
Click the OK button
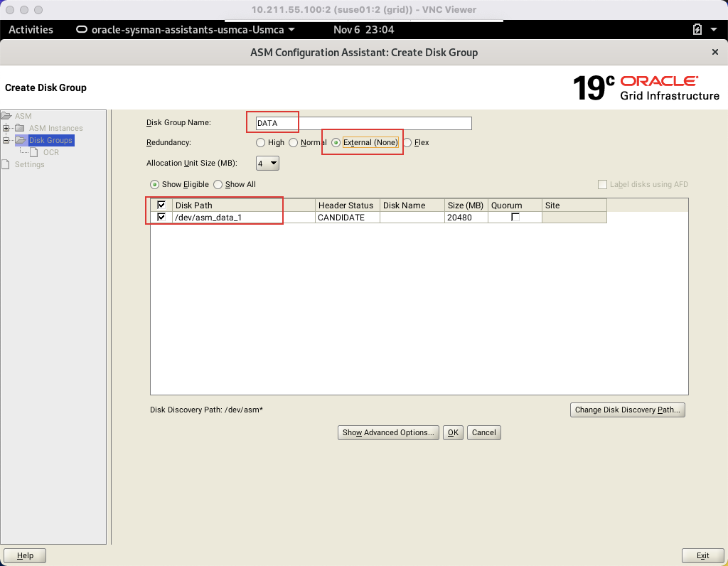(x=453, y=432)
